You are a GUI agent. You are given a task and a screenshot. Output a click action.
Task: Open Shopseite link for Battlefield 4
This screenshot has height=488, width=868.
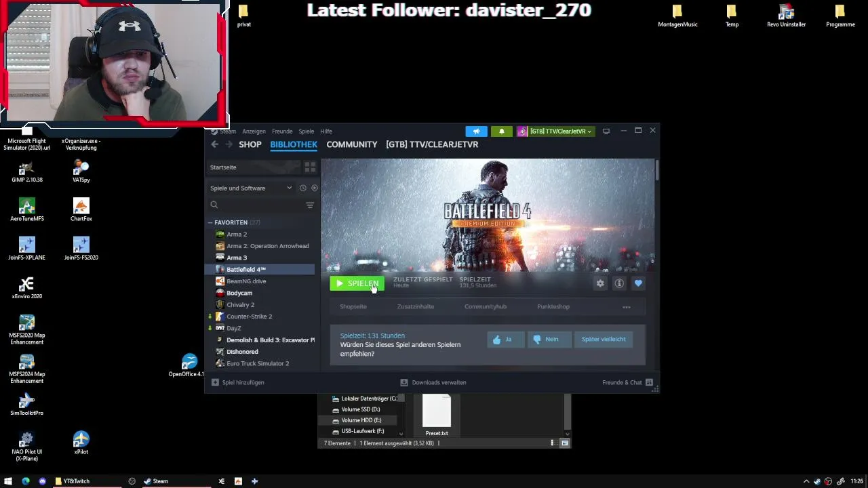coord(353,306)
